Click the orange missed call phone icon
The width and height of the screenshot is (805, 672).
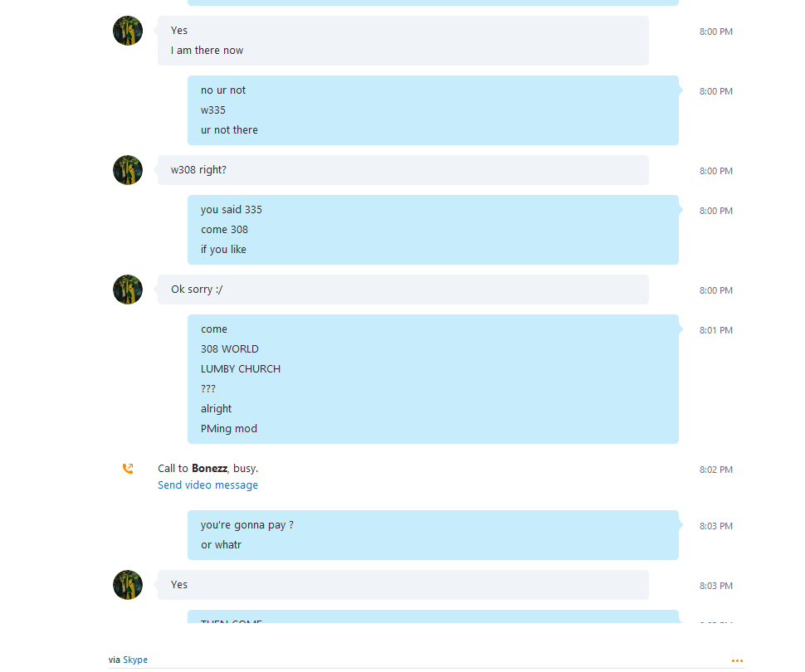128,468
